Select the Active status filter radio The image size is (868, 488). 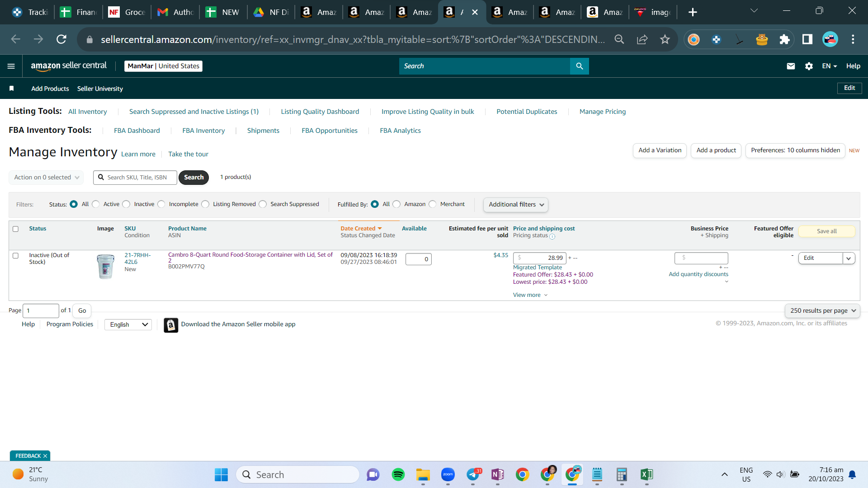pos(95,204)
